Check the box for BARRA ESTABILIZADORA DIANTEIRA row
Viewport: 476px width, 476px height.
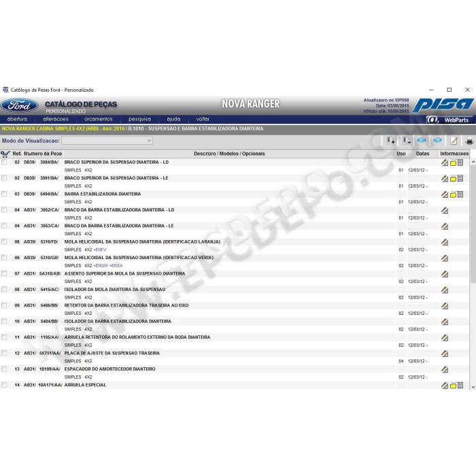4,194
